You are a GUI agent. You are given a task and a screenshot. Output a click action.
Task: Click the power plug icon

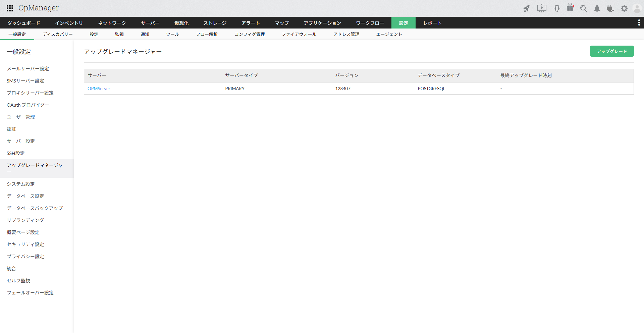pyautogui.click(x=610, y=8)
